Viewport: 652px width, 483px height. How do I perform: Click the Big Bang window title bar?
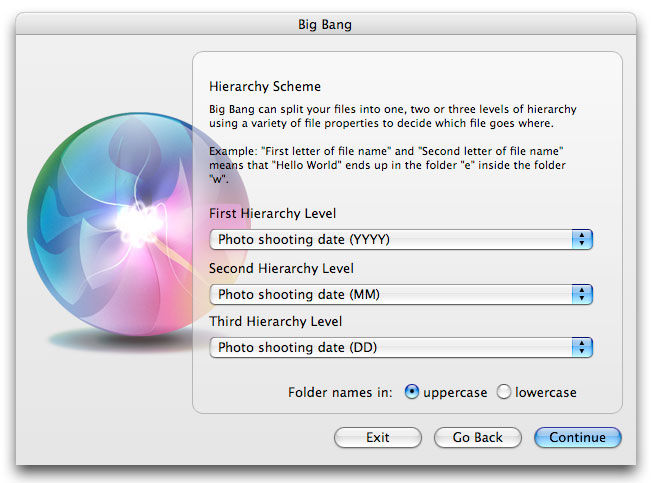[x=326, y=24]
